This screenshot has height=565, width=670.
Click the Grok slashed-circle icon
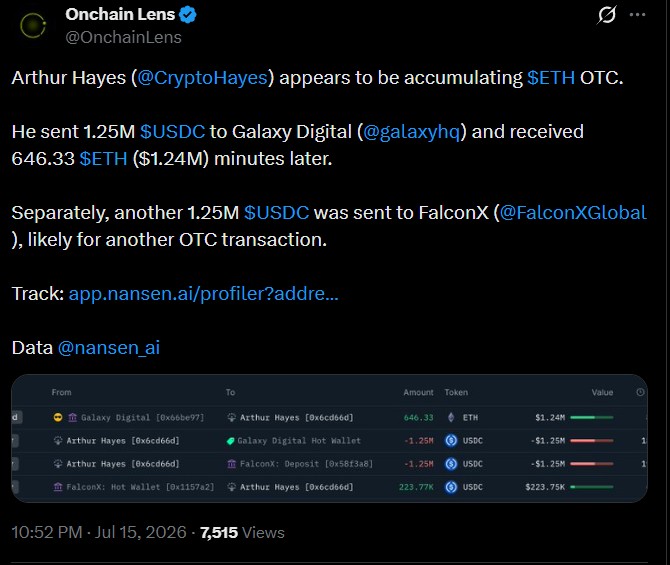[x=607, y=15]
